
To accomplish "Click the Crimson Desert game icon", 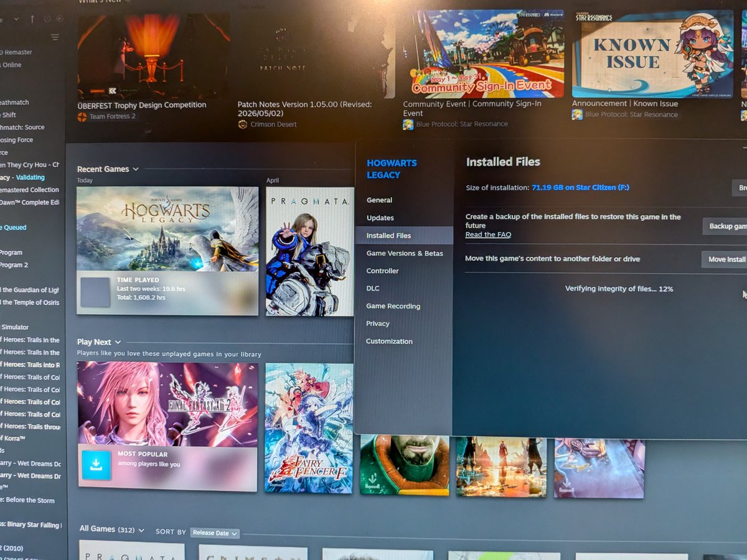I will [243, 124].
